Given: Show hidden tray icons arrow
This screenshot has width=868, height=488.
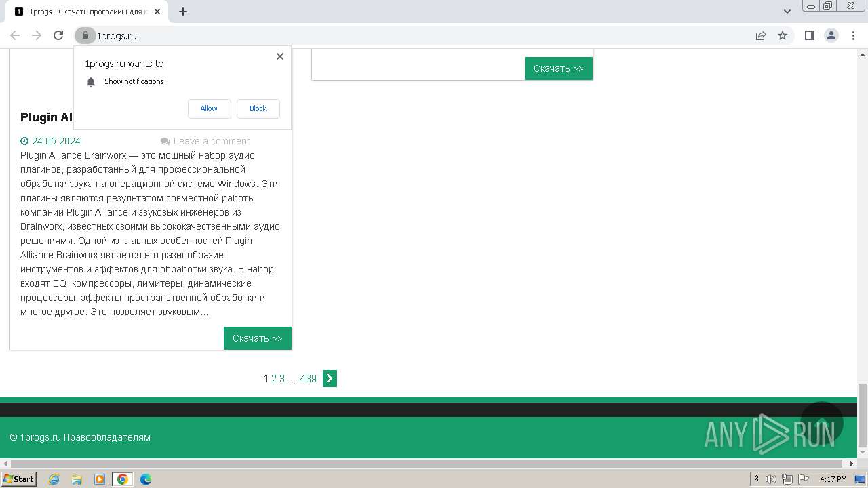Looking at the screenshot, I should pos(756,479).
